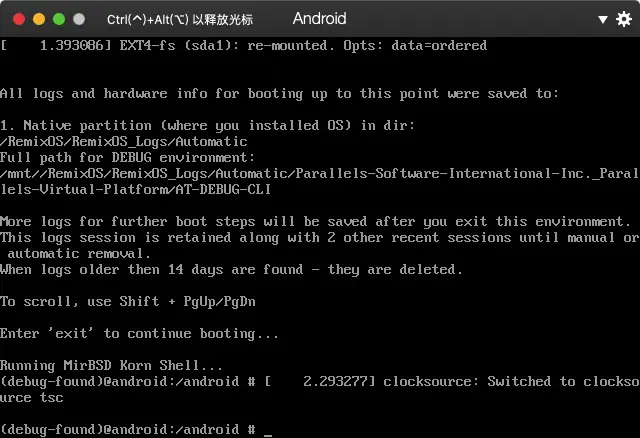640x438 pixels.
Task: Expand the title bar dropdown triangle
Action: coord(625,19)
